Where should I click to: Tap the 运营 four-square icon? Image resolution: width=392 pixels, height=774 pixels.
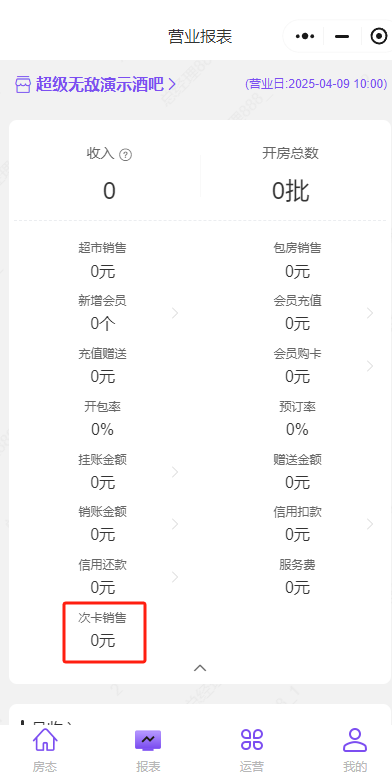coord(252,740)
